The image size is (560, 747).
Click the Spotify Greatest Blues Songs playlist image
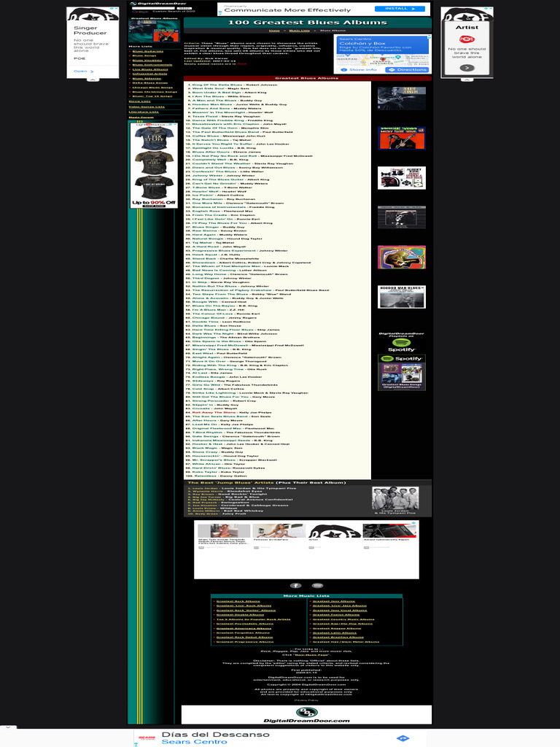(x=402, y=373)
